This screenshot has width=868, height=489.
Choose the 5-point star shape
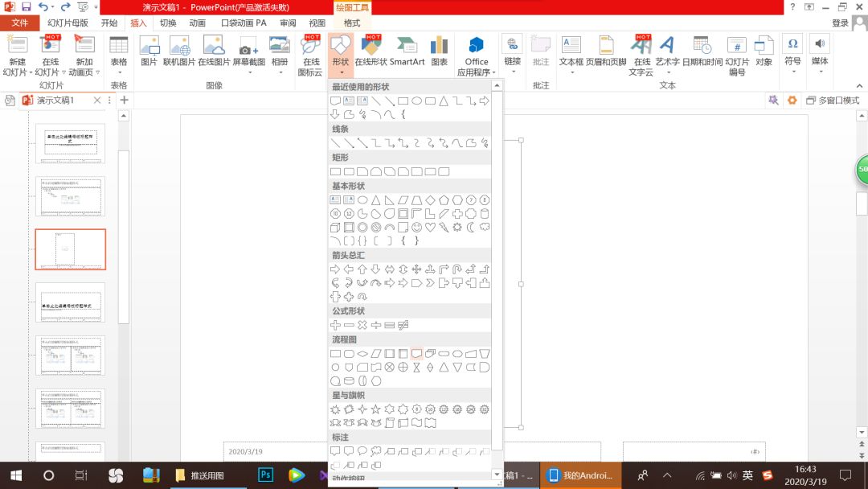pos(375,409)
